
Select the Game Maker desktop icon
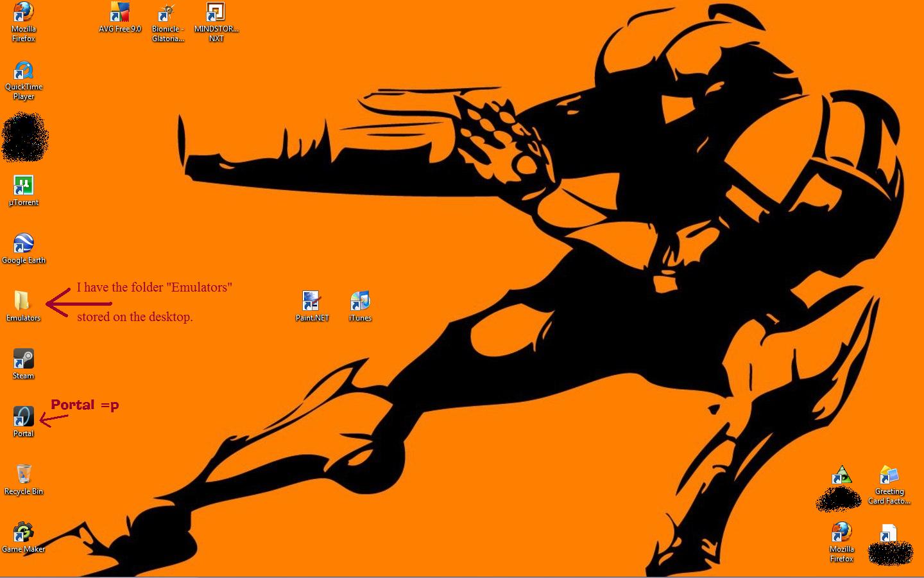point(24,538)
